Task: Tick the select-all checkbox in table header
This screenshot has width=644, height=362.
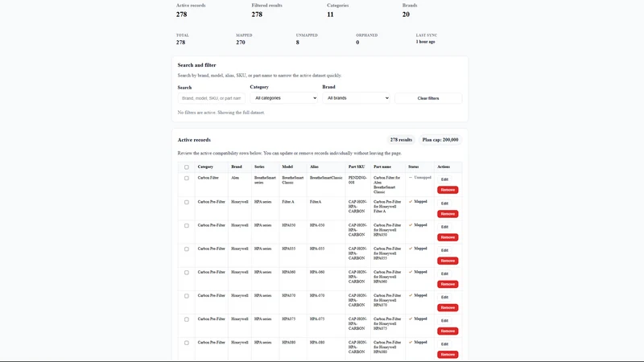Action: click(x=187, y=167)
